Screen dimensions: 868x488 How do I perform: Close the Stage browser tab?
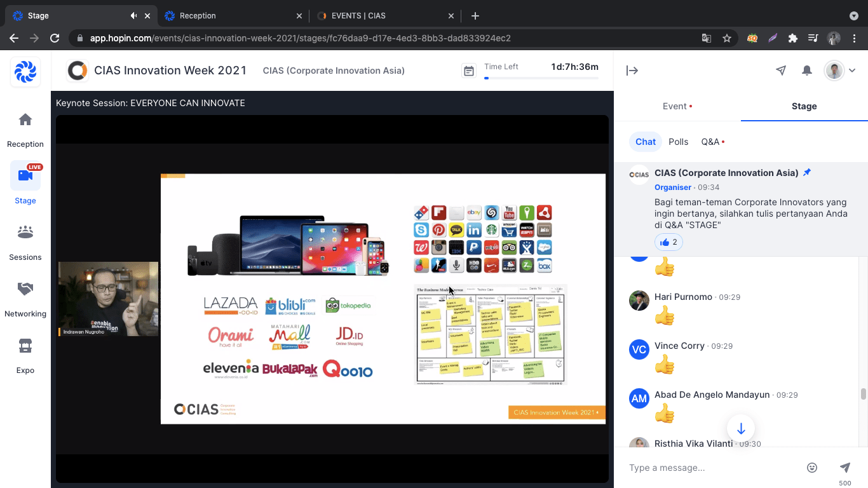point(148,16)
